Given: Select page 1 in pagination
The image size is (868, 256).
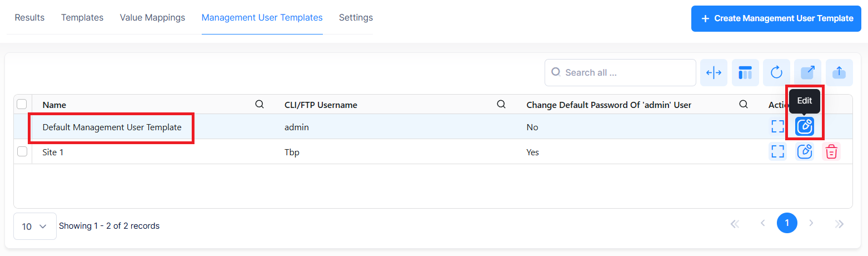Looking at the screenshot, I should pyautogui.click(x=786, y=223).
